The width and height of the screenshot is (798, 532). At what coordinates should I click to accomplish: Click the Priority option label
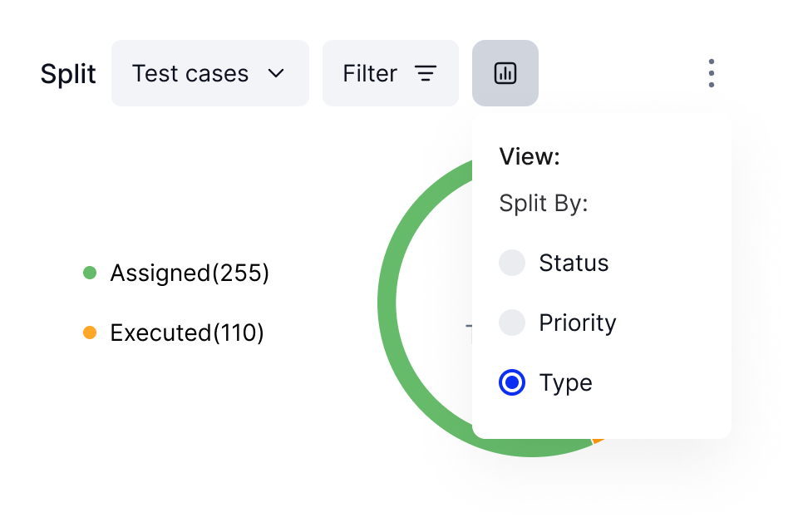(x=578, y=323)
